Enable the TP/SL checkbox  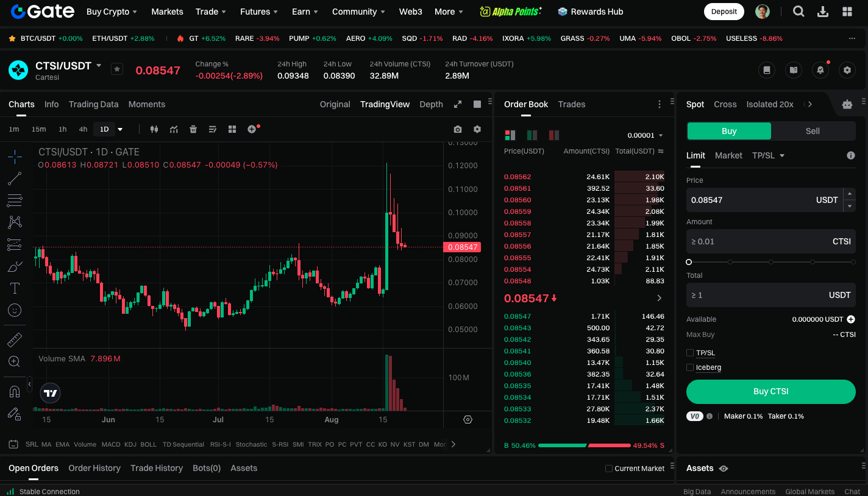tap(690, 353)
